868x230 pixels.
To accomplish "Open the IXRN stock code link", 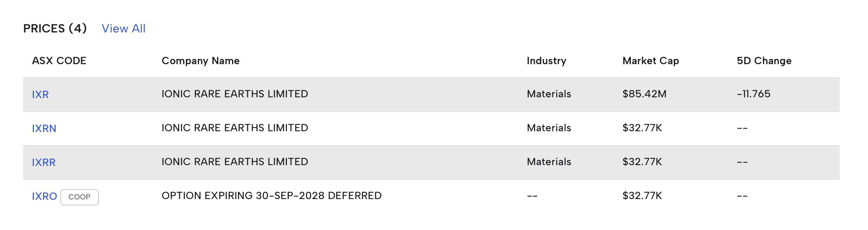I will click(x=44, y=129).
